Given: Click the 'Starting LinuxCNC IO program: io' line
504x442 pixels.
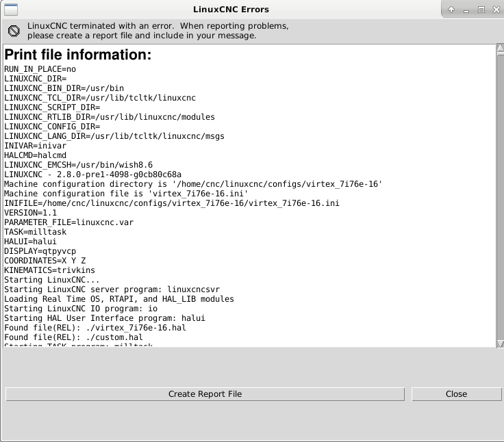Looking at the screenshot, I should [x=81, y=309].
